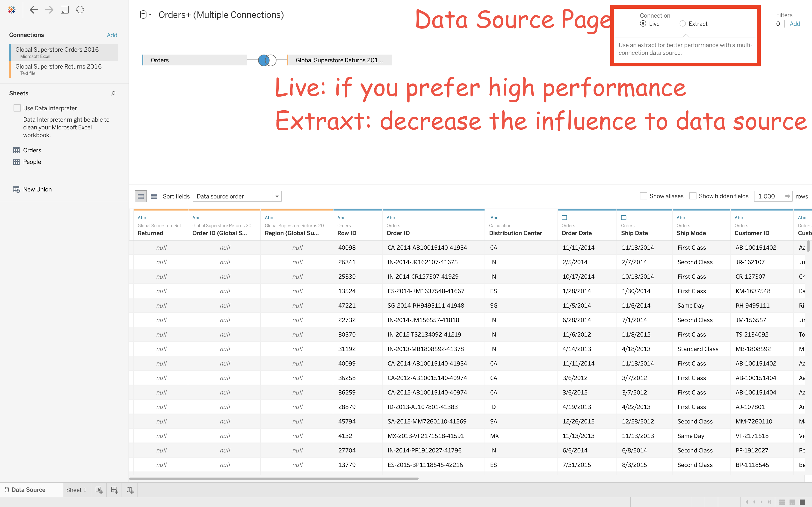Switch to metadata list view icon
The height and width of the screenshot is (507, 812).
(x=154, y=196)
